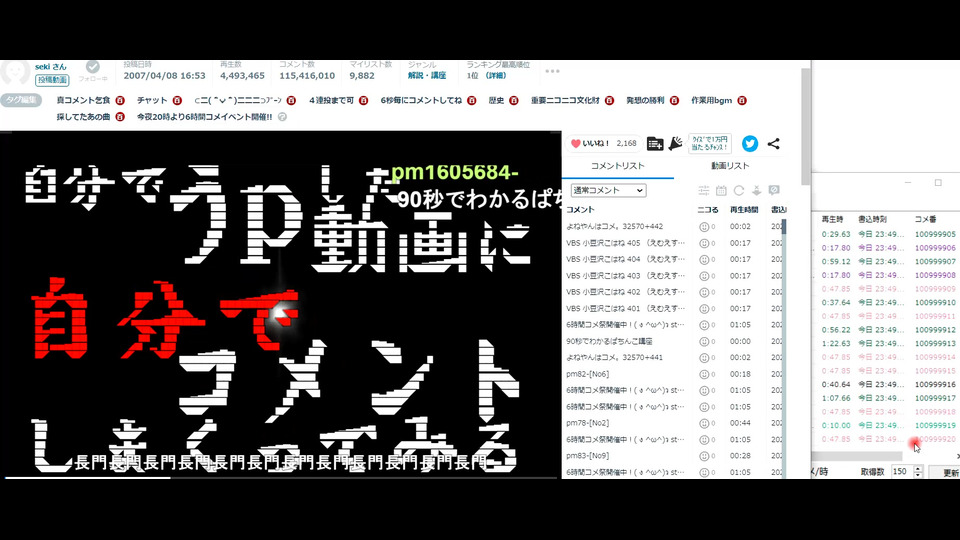The width and height of the screenshot is (960, 540).
Task: Click the video seek progress bar
Action: point(280,477)
